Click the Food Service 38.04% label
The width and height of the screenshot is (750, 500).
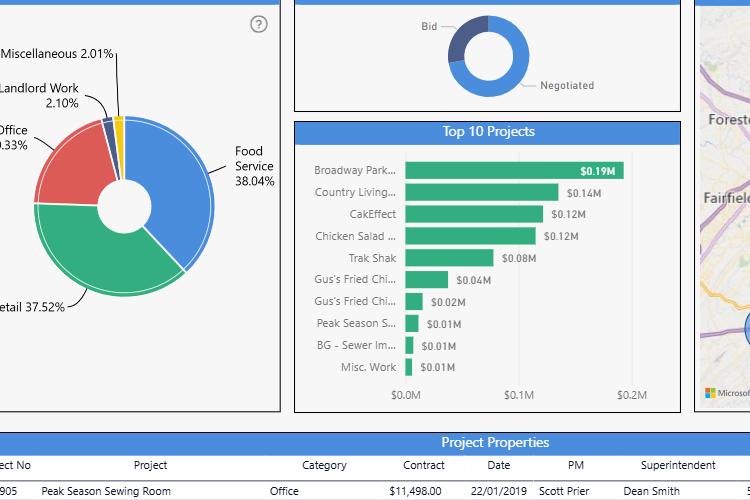click(x=254, y=166)
